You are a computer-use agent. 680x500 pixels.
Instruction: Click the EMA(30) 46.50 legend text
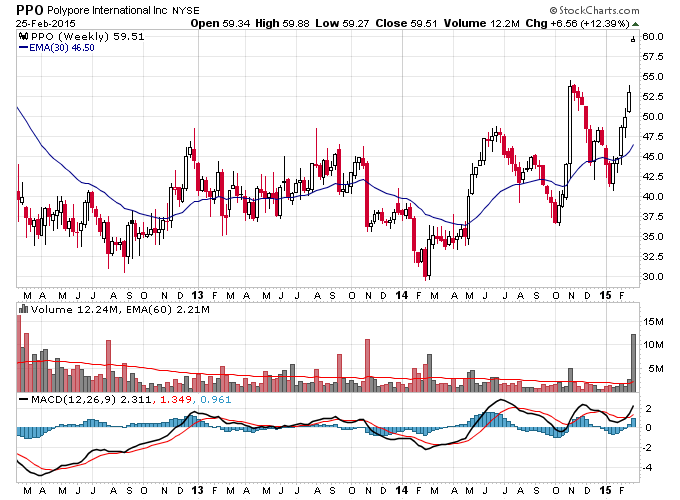point(62,48)
